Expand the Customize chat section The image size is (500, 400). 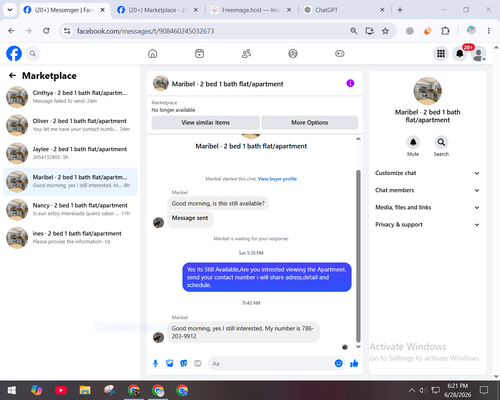pos(428,173)
